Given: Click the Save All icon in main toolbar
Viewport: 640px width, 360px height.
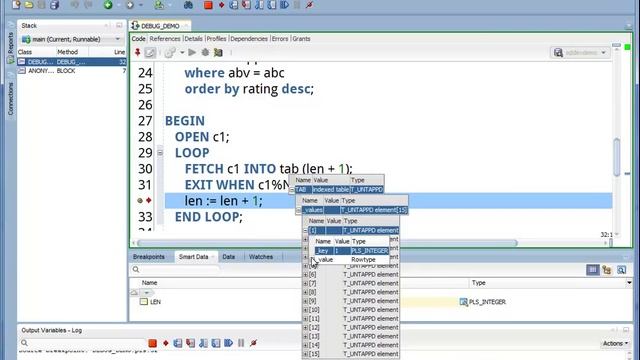Looking at the screenshot, I should pos(54,5).
